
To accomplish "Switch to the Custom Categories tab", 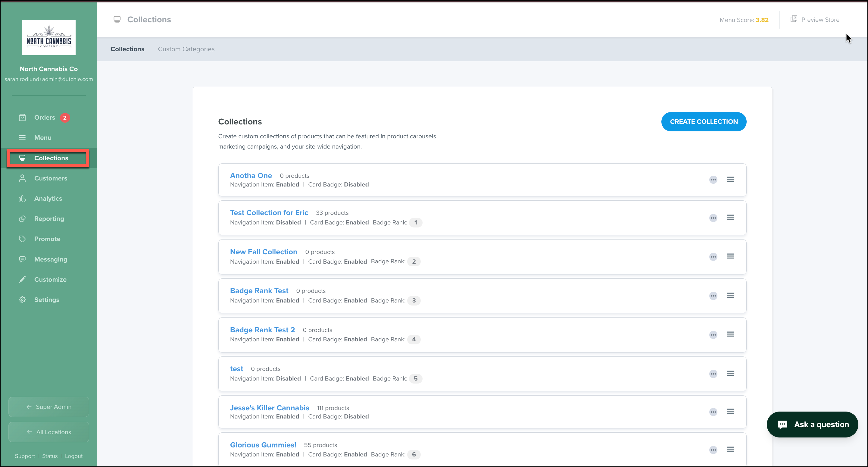I will [x=186, y=49].
